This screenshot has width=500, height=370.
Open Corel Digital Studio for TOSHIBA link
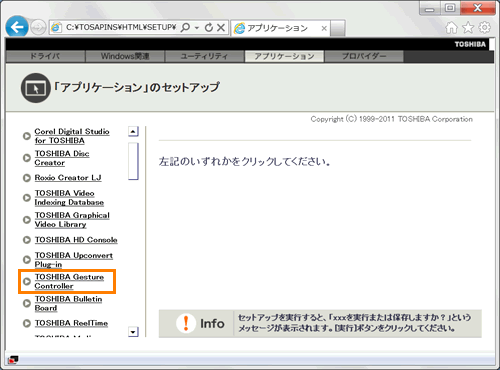72,136
